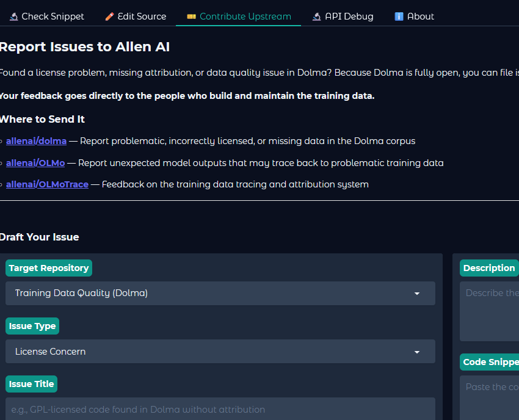Viewport: 519px width, 420px height.
Task: Open the allenai/OLMo repository link
Action: point(35,162)
